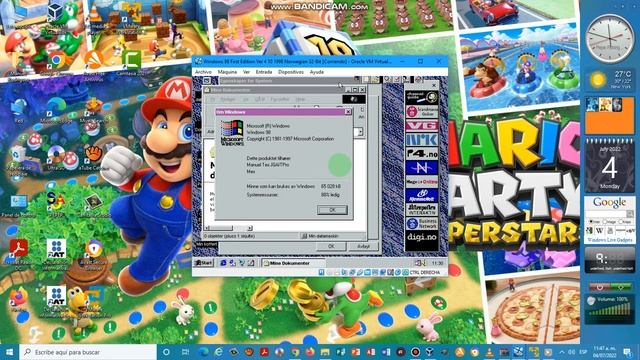
Task: Open VLC media player from taskbar
Action: (489, 352)
